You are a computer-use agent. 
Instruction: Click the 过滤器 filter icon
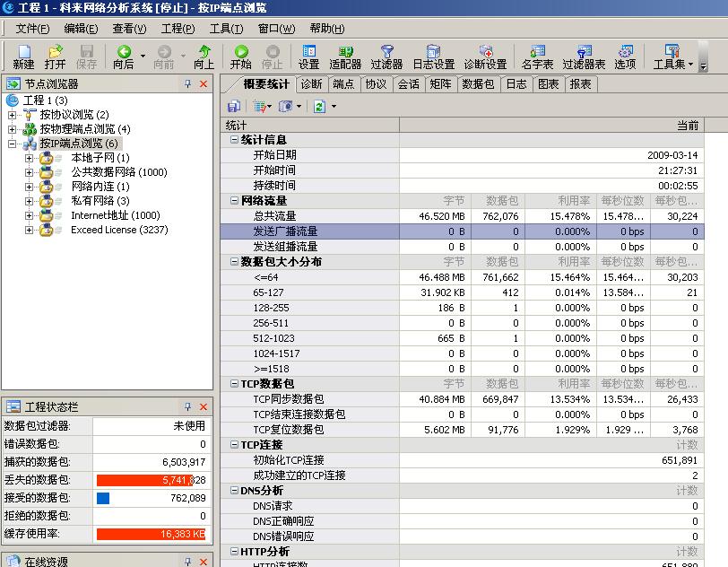(x=386, y=57)
